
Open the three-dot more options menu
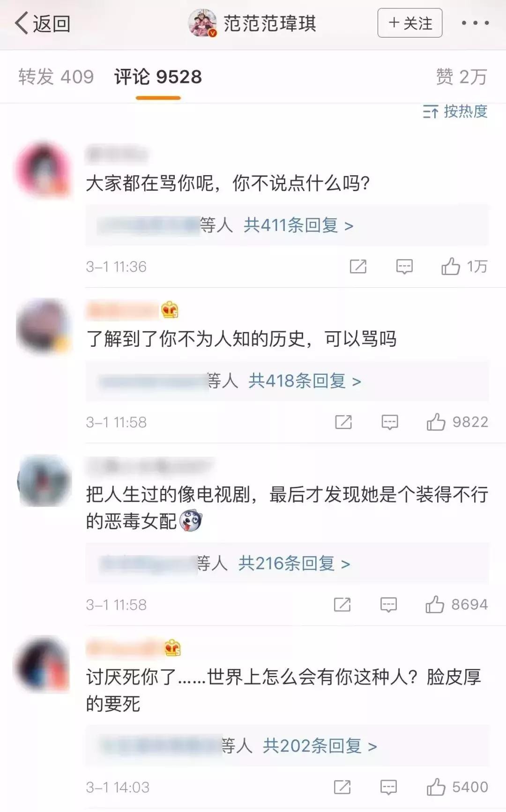[475, 23]
